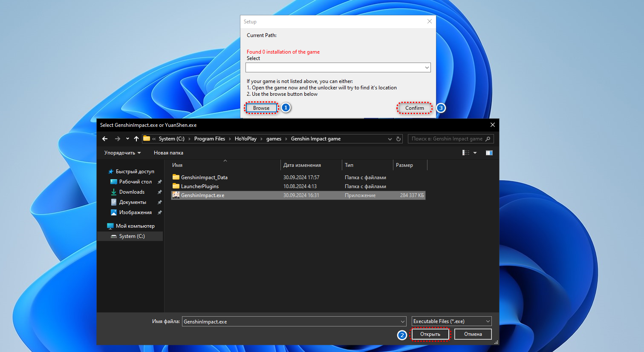
Task: Expand the file name history dropdown arrow
Action: coord(403,321)
